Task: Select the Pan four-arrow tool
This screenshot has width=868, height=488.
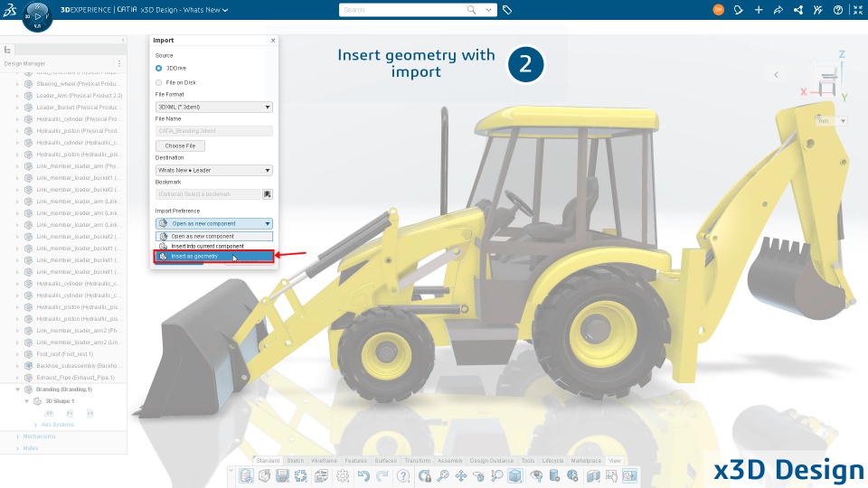Action: [460, 476]
